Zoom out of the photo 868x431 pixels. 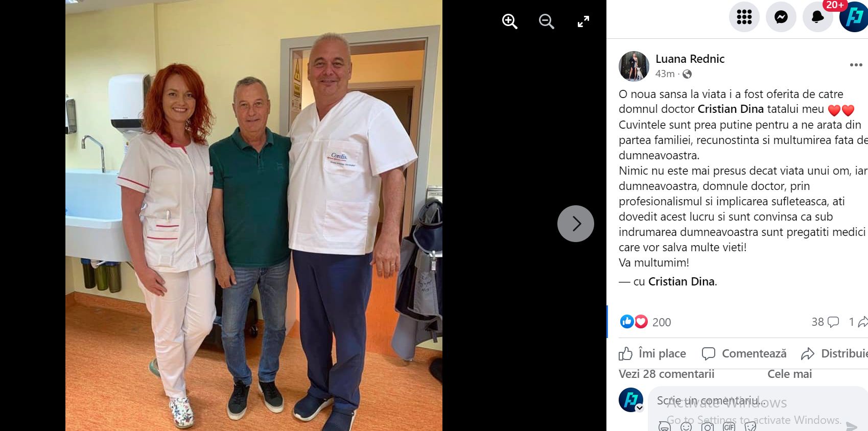pos(546,21)
